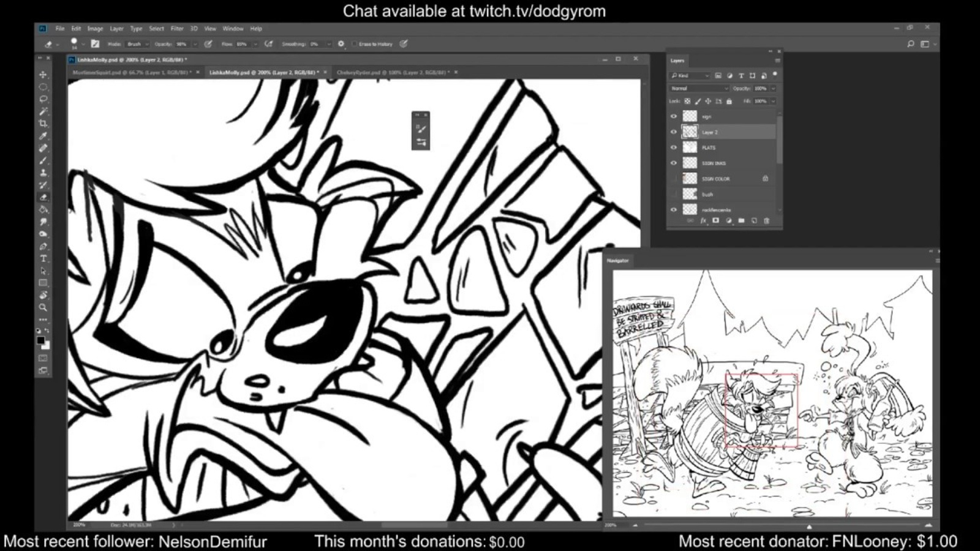Screen dimensions: 980x551
Task: Switch to the MortimerSquirt.psd tab
Action: (x=130, y=72)
